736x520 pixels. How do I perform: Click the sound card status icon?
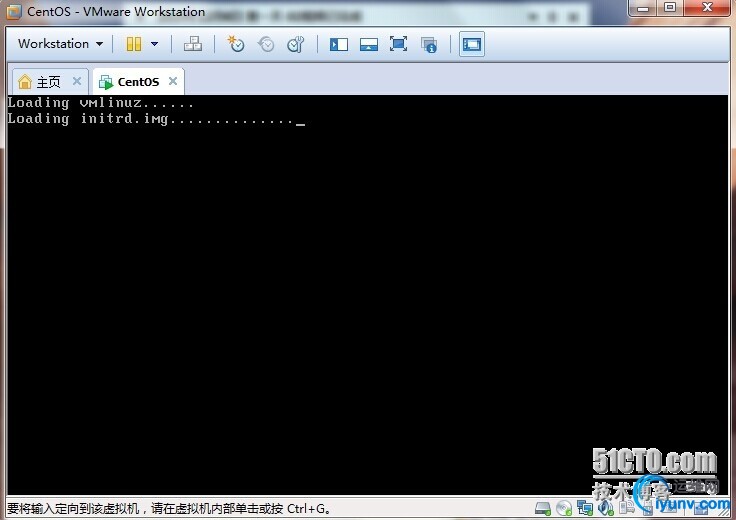pos(606,508)
